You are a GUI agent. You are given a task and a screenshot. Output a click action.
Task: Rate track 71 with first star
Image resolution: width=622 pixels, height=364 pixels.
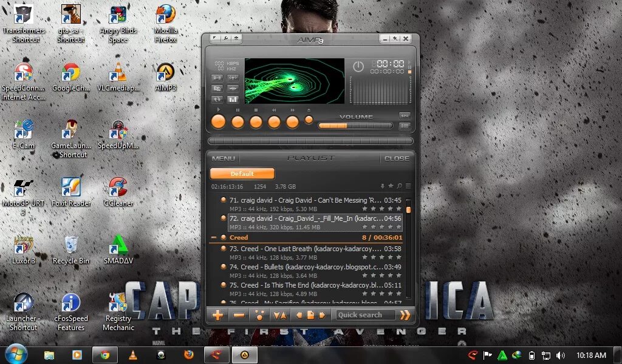pos(364,209)
